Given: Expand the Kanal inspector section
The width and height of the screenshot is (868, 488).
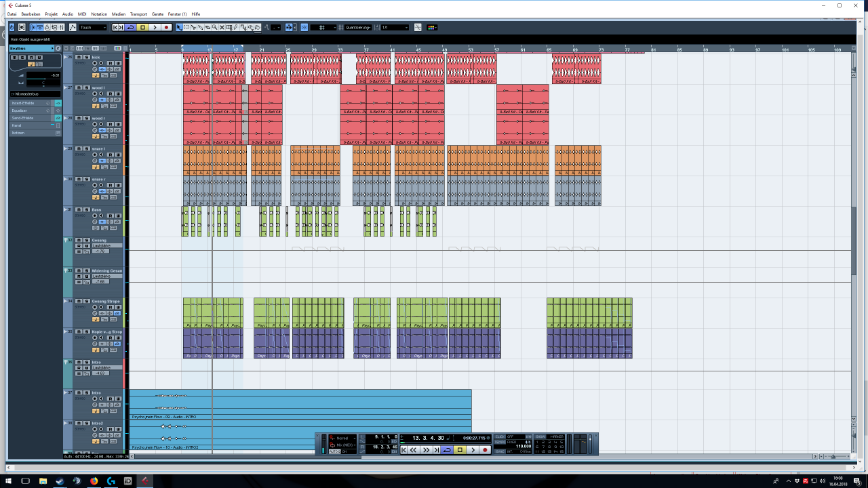Looking at the screenshot, I should (x=35, y=125).
